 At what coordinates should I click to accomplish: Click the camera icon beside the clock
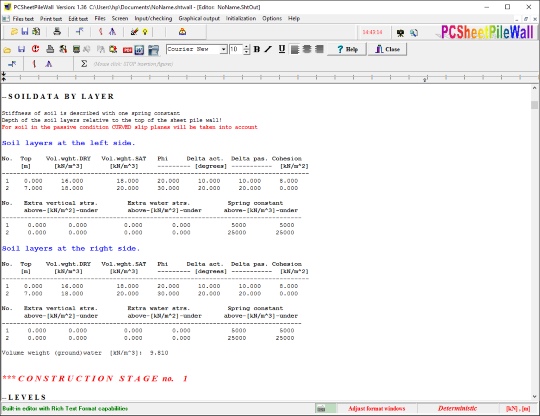pyautogui.click(x=400, y=33)
